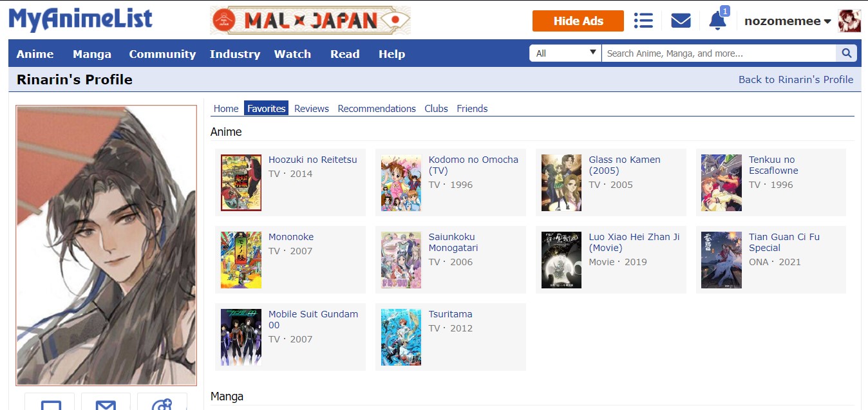Open the Tenkuu no Escaflowne title link
868x410 pixels.
pos(773,165)
